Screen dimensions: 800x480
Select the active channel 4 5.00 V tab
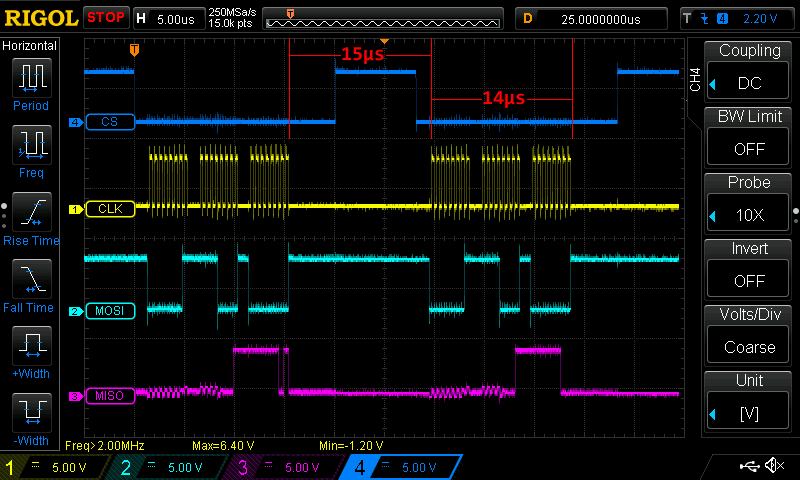click(x=403, y=467)
